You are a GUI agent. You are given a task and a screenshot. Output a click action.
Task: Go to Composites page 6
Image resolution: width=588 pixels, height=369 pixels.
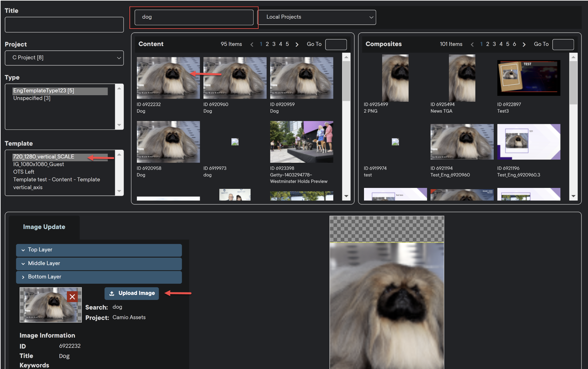(514, 44)
